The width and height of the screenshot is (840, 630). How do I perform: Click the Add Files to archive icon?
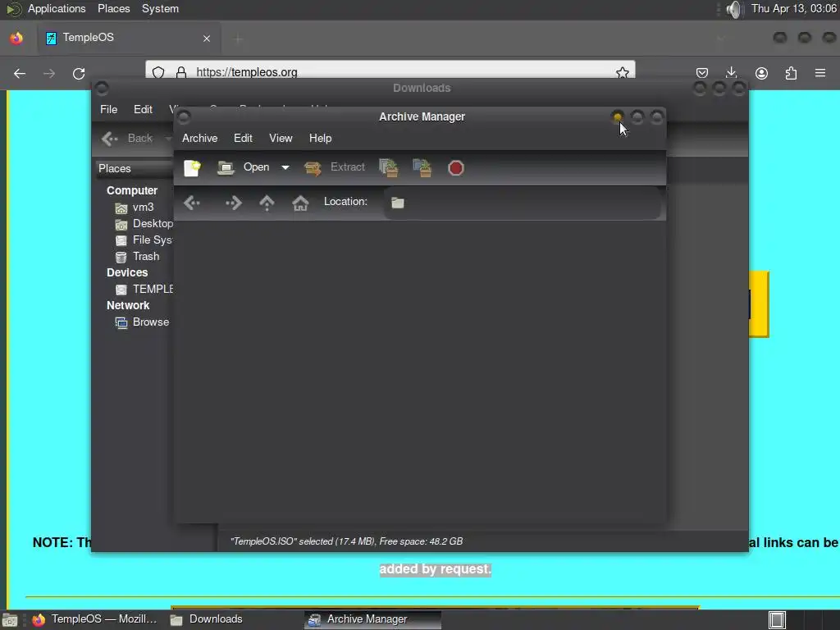pos(388,167)
